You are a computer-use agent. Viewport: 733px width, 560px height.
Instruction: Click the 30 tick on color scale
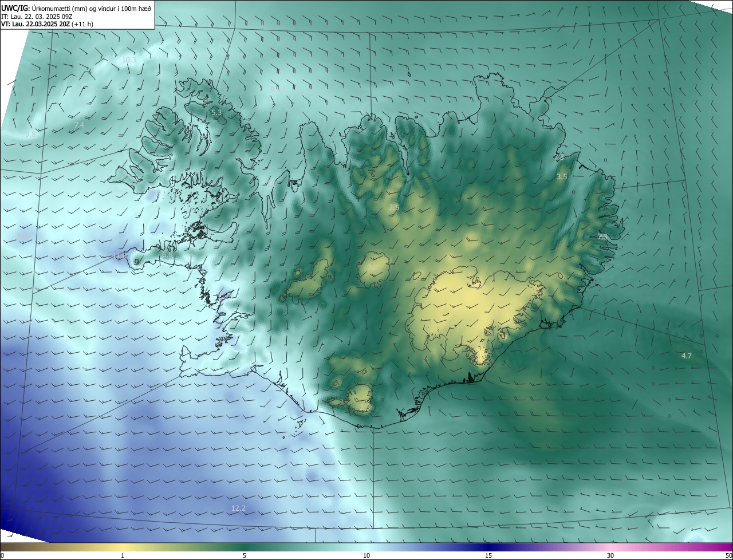[x=610, y=555]
